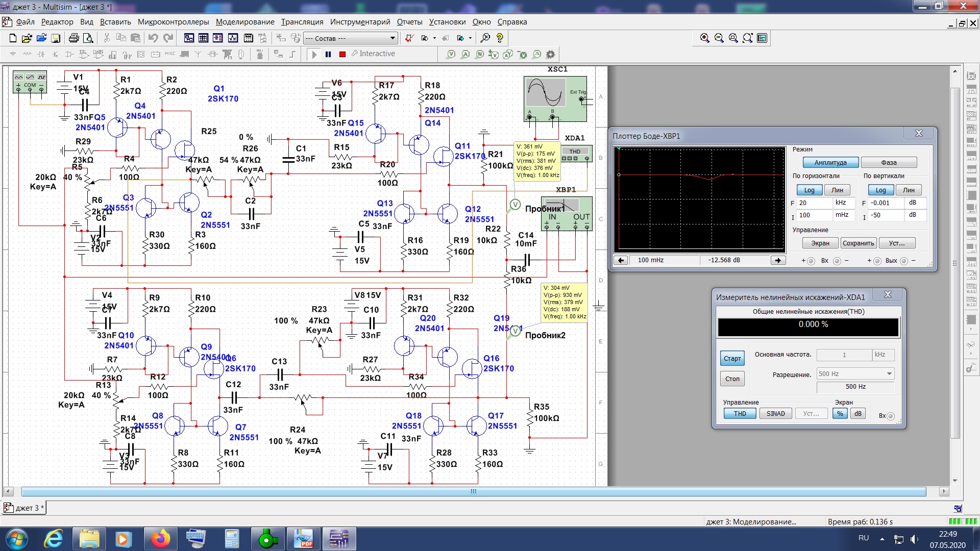Expand the resolution 500 Hz dropdown
980x551 pixels.
pyautogui.click(x=889, y=374)
